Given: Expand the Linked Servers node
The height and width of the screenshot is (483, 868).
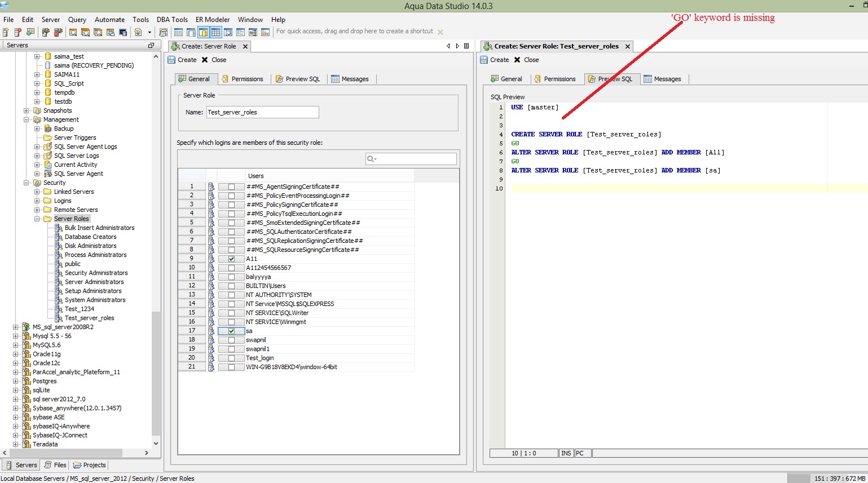Looking at the screenshot, I should [37, 192].
